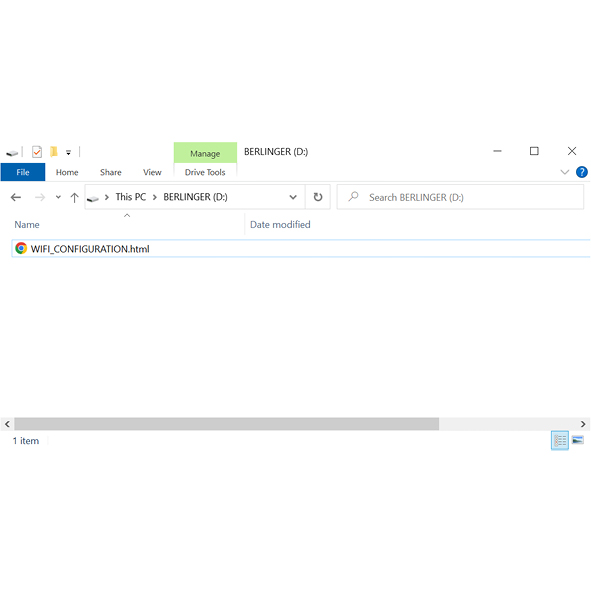This screenshot has width=591, height=591.
Task: Navigate up one folder level
Action: pyautogui.click(x=74, y=197)
